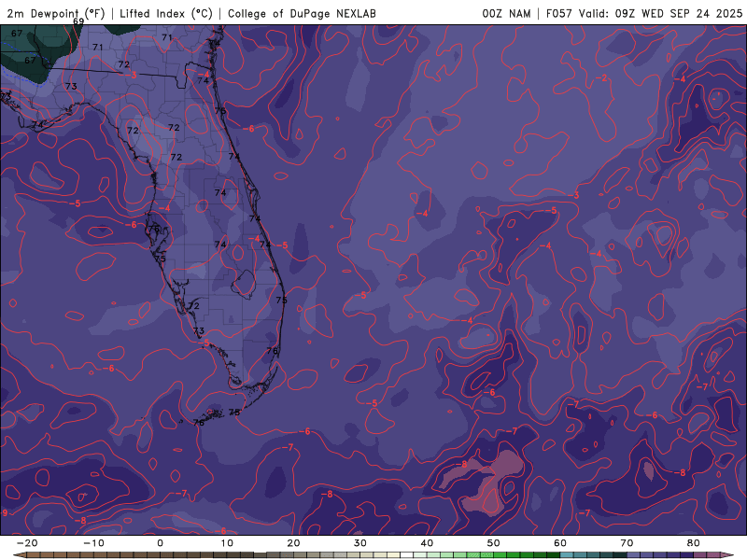
Task: Click the "00Z NAM" model run label
Action: coord(506,14)
